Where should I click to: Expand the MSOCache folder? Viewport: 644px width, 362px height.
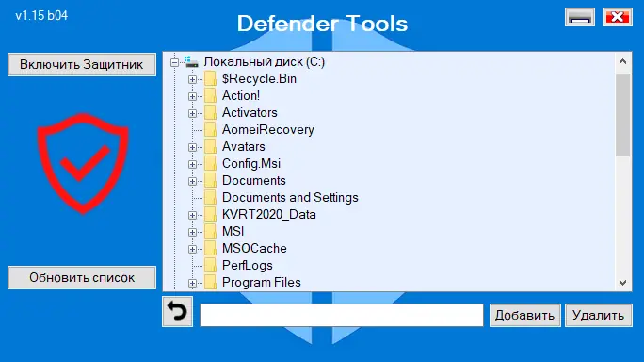192,249
